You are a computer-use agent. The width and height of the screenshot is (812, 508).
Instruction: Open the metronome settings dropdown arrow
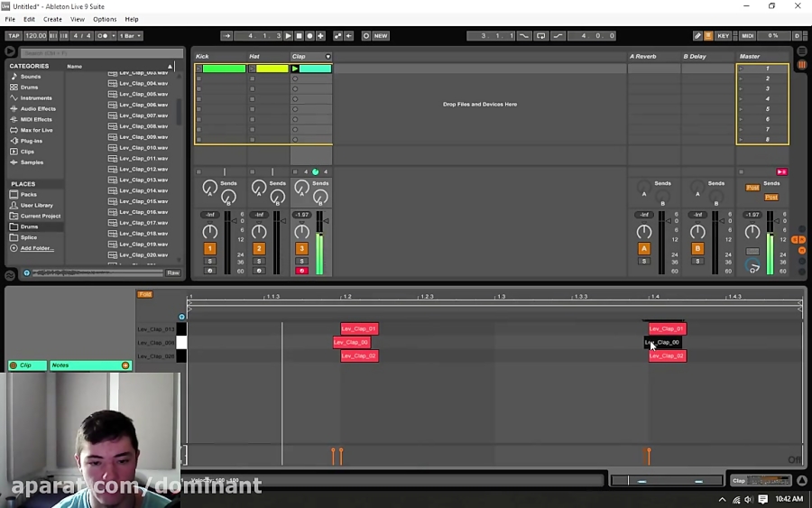114,36
